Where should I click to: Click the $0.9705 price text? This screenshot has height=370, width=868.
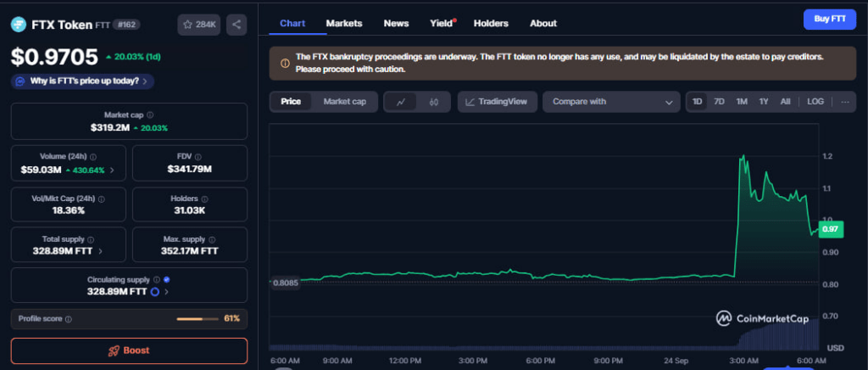[x=55, y=57]
